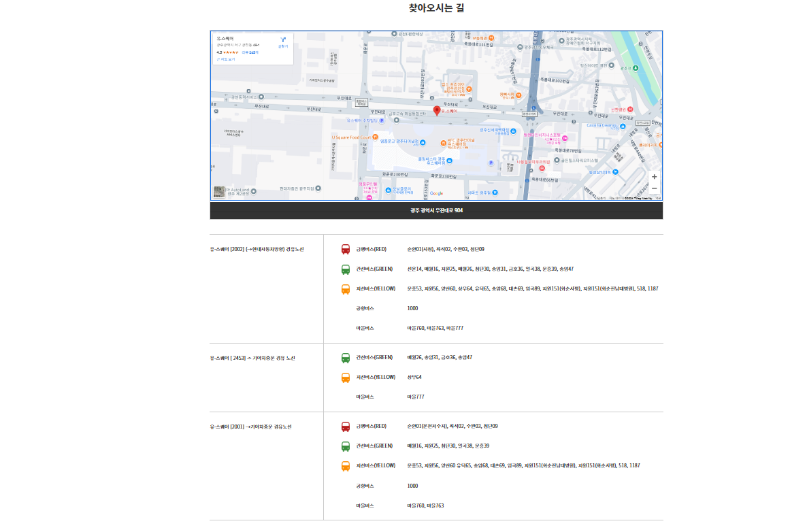Select the 현대자동차 광주지점 gray marker

click(318, 188)
